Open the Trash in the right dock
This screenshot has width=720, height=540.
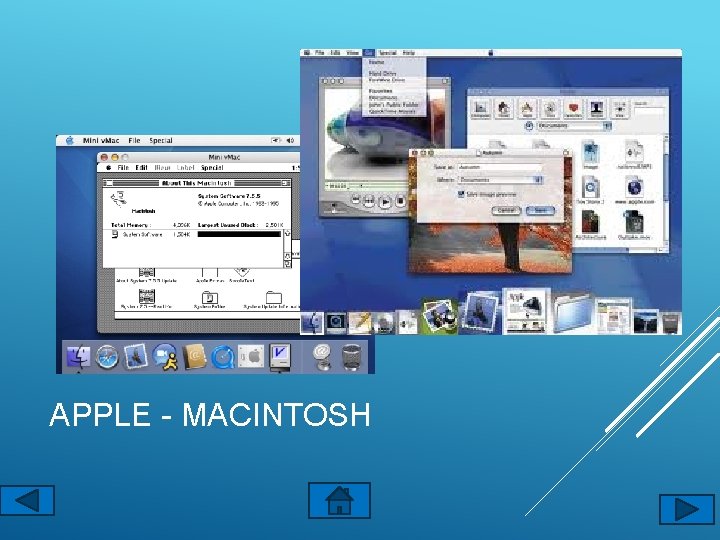(671, 322)
